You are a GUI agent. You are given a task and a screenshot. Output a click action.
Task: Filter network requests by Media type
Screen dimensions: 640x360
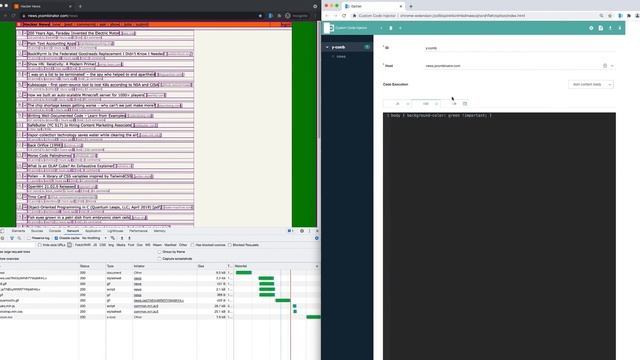[x=121, y=245]
